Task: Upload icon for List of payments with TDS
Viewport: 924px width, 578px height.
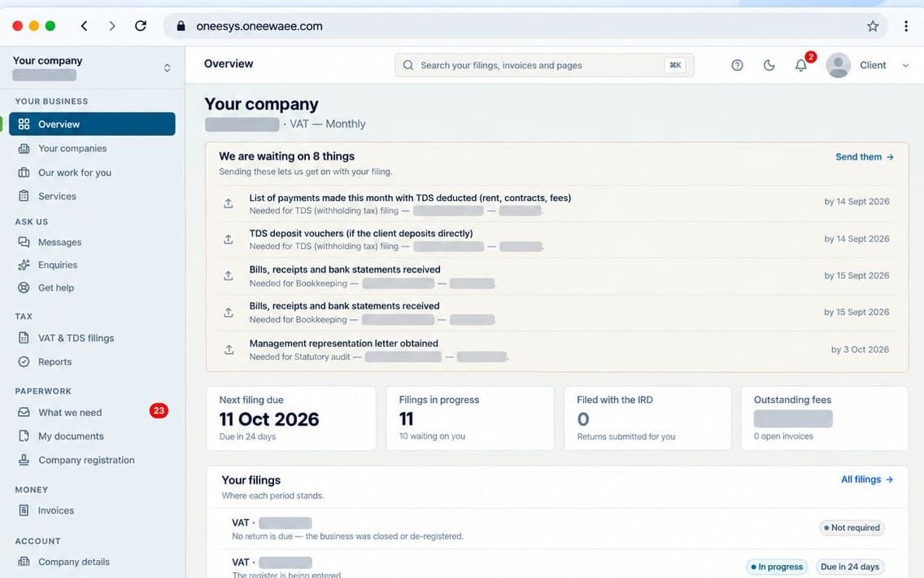Action: click(x=229, y=204)
